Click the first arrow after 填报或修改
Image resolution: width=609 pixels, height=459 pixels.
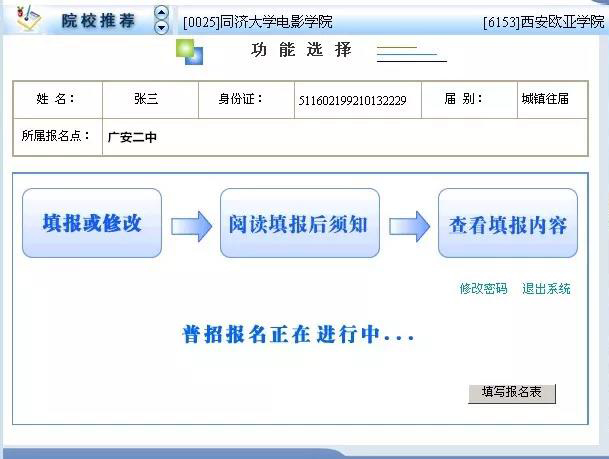coord(191,226)
